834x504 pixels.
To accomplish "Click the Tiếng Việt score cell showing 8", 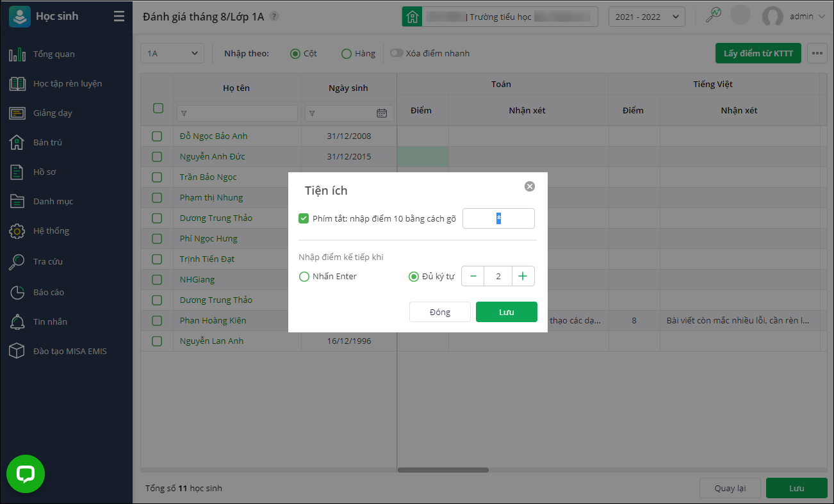I will 634,320.
